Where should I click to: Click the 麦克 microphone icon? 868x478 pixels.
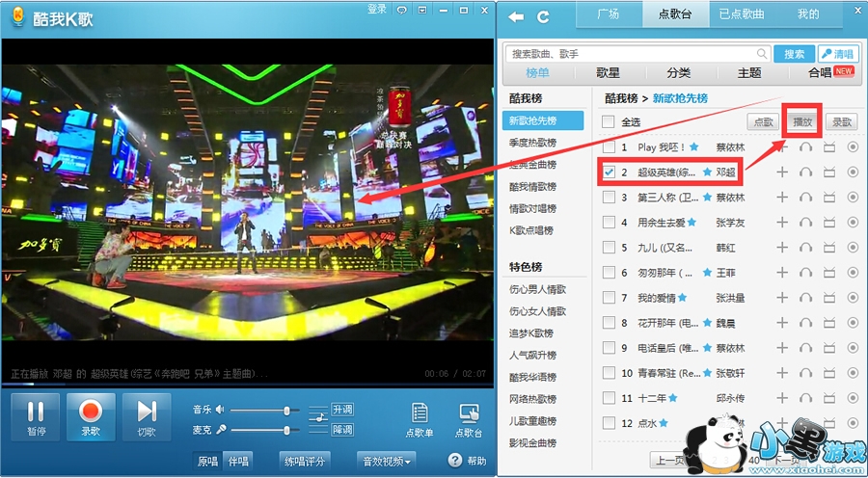click(x=221, y=429)
